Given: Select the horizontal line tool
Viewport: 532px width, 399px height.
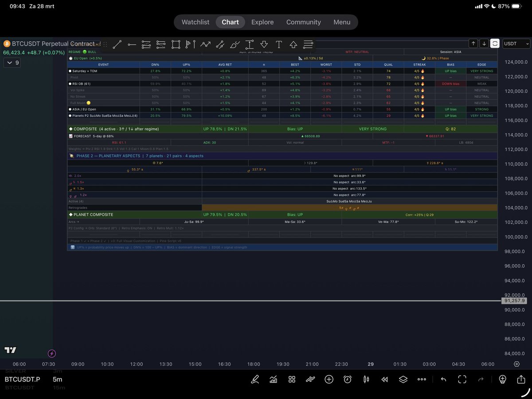Looking at the screenshot, I should point(132,44).
